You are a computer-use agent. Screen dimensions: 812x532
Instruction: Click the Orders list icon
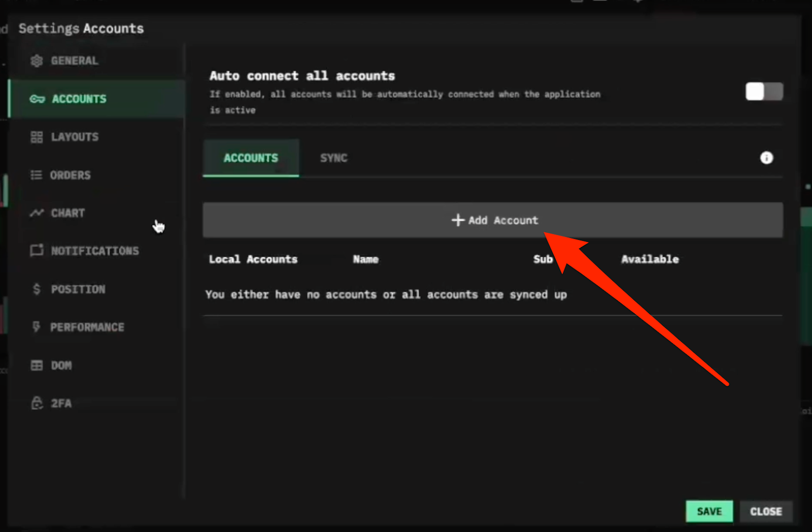tap(36, 175)
